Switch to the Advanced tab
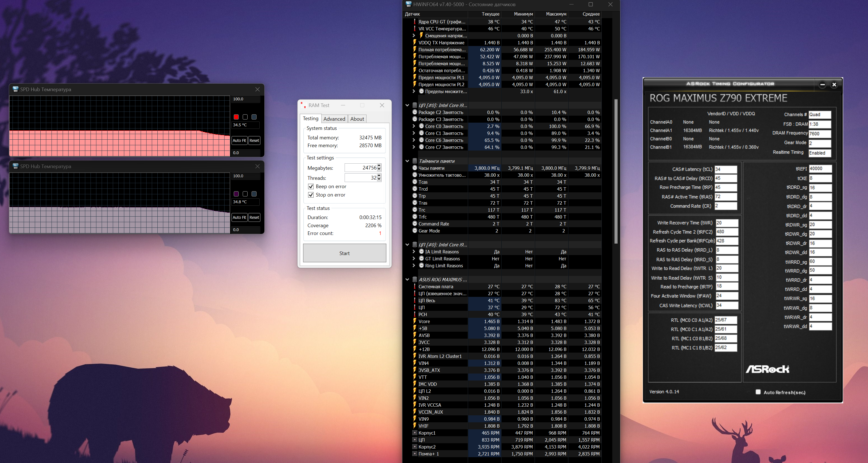The width and height of the screenshot is (868, 463). tap(334, 119)
